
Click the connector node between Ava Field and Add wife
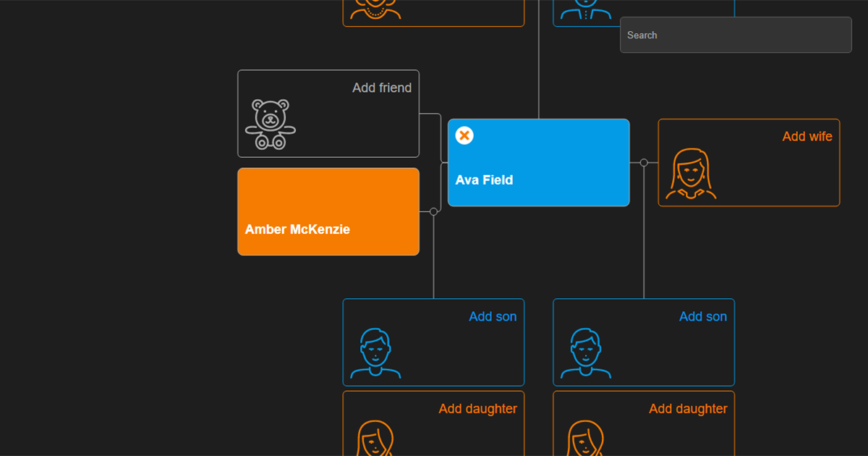[x=643, y=162]
